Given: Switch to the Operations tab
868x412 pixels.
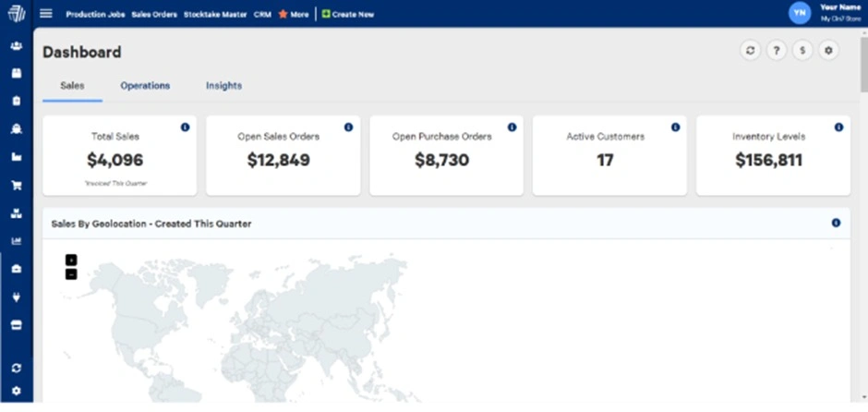Looking at the screenshot, I should [145, 86].
